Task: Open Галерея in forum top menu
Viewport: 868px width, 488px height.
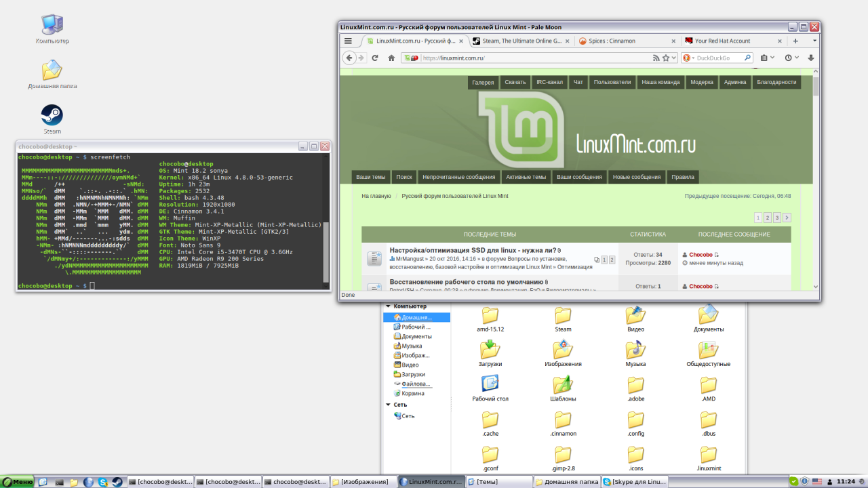Action: [483, 82]
